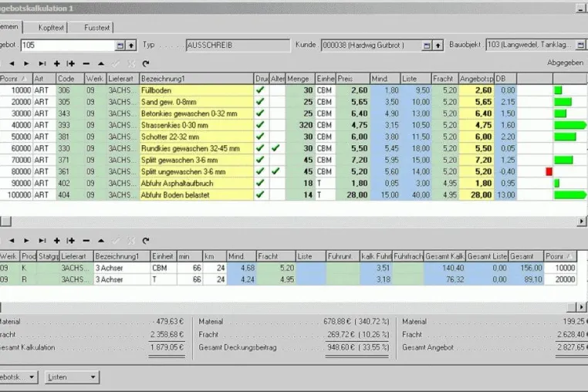The image size is (588, 392).
Task: Go to previous record in upper navigator
Action: (x=12, y=64)
